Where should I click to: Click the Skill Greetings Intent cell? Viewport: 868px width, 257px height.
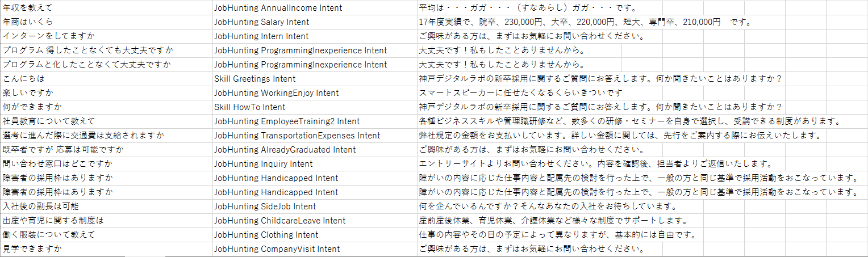pyautogui.click(x=315, y=79)
